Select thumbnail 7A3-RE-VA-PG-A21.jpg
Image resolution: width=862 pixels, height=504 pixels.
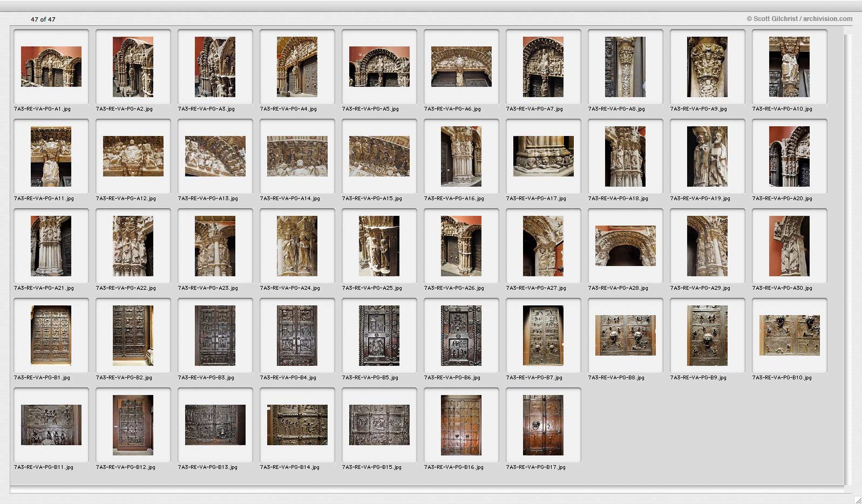[x=51, y=246]
